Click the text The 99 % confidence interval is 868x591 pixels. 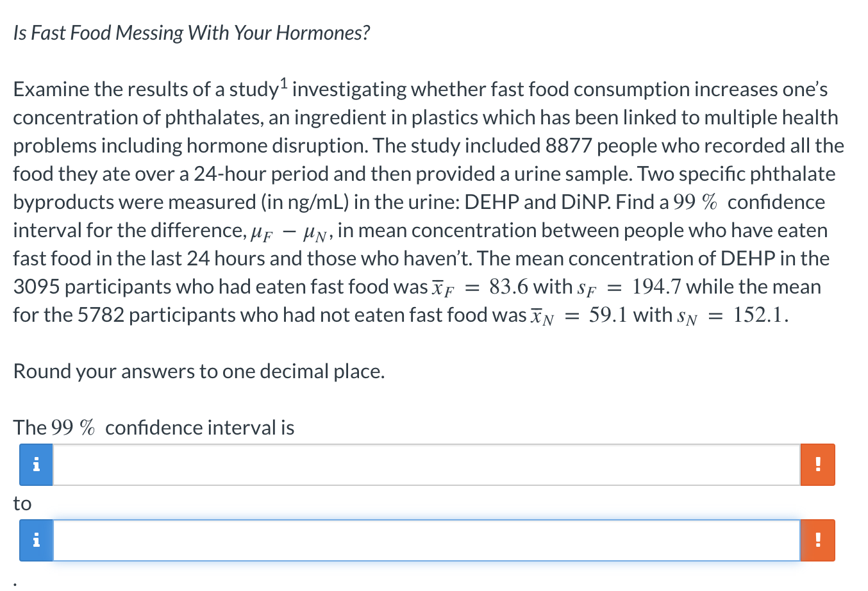pyautogui.click(x=153, y=427)
